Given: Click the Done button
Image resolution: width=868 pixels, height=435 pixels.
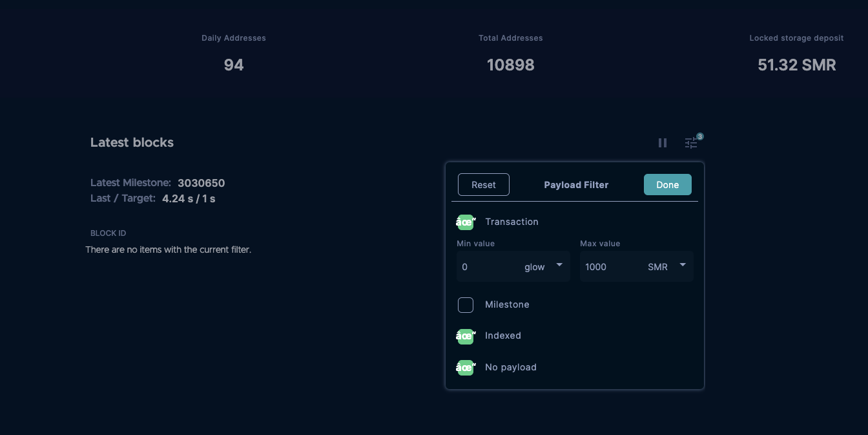Looking at the screenshot, I should coord(668,184).
